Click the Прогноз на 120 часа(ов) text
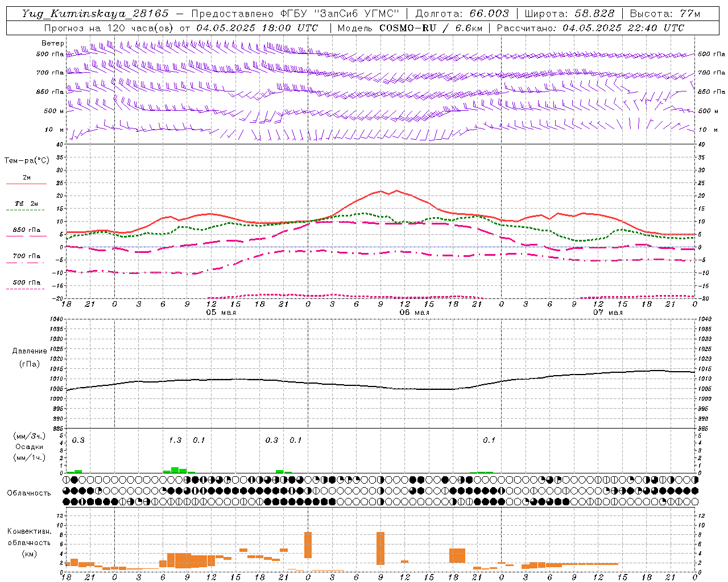Viewport: 728px width, 582px height. tap(110, 28)
